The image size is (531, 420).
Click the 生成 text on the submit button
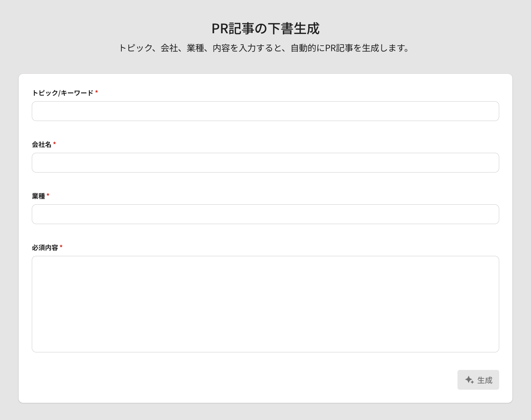pyautogui.click(x=485, y=380)
